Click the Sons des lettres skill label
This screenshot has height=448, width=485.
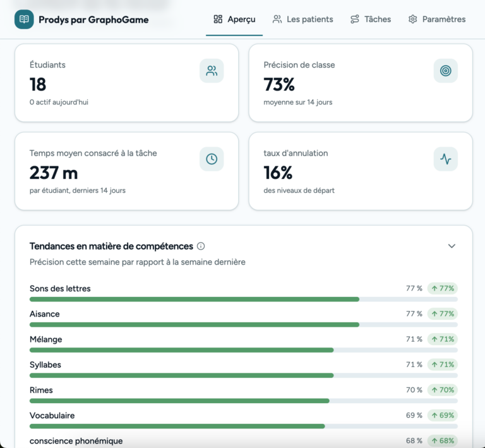tap(60, 288)
